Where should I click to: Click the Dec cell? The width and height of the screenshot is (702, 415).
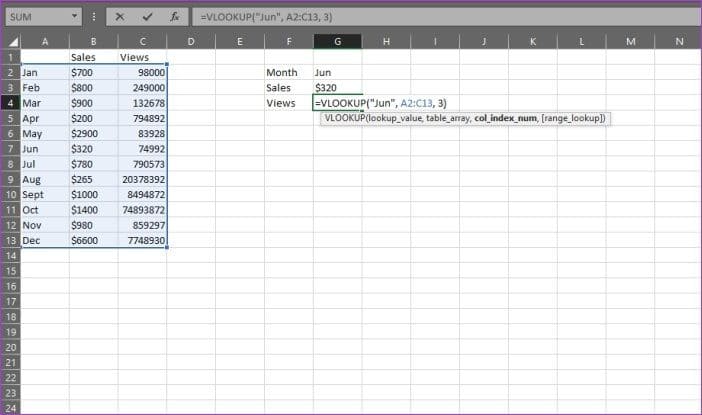[x=45, y=240]
